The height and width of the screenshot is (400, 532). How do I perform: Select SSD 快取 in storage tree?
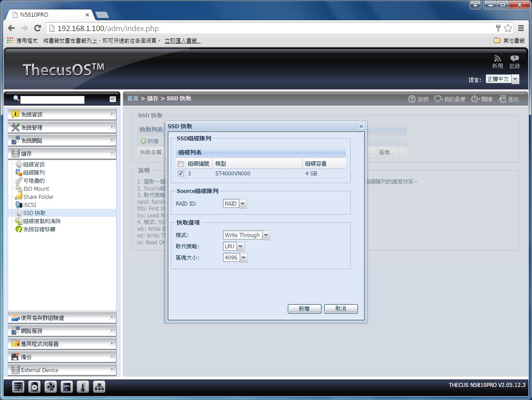34,213
